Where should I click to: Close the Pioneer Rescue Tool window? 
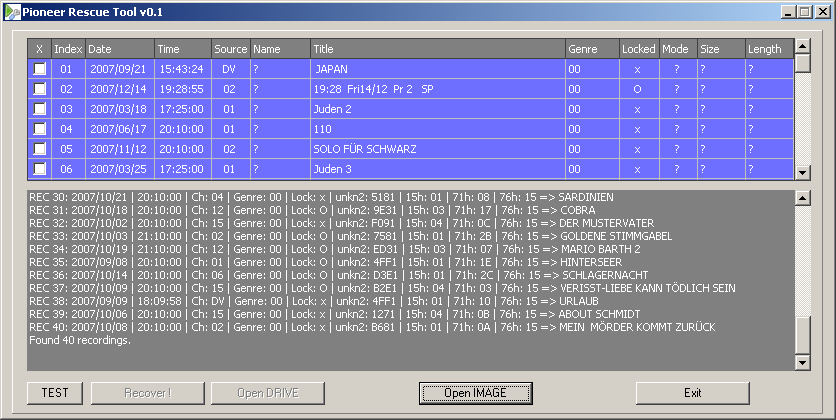point(822,12)
